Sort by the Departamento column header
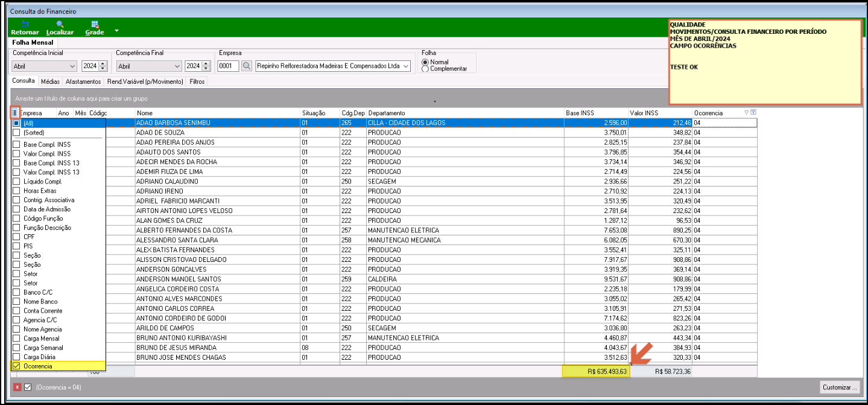The image size is (868, 405). pyautogui.click(x=465, y=113)
